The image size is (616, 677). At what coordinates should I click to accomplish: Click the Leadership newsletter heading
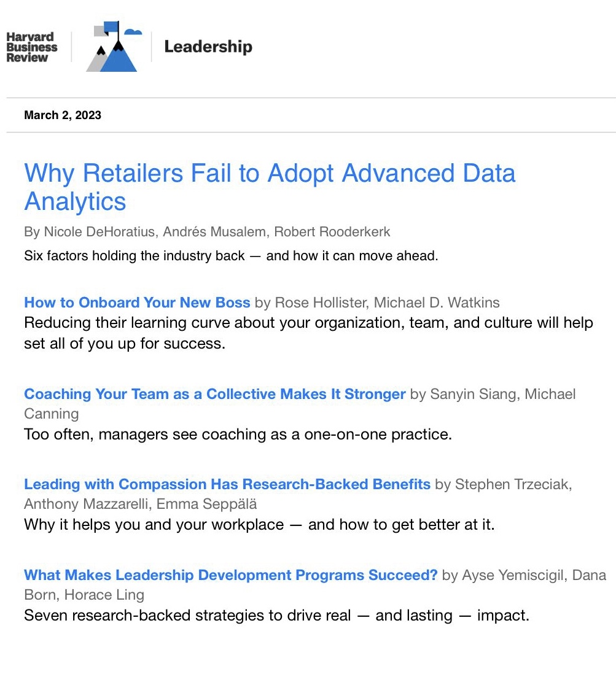coord(208,46)
